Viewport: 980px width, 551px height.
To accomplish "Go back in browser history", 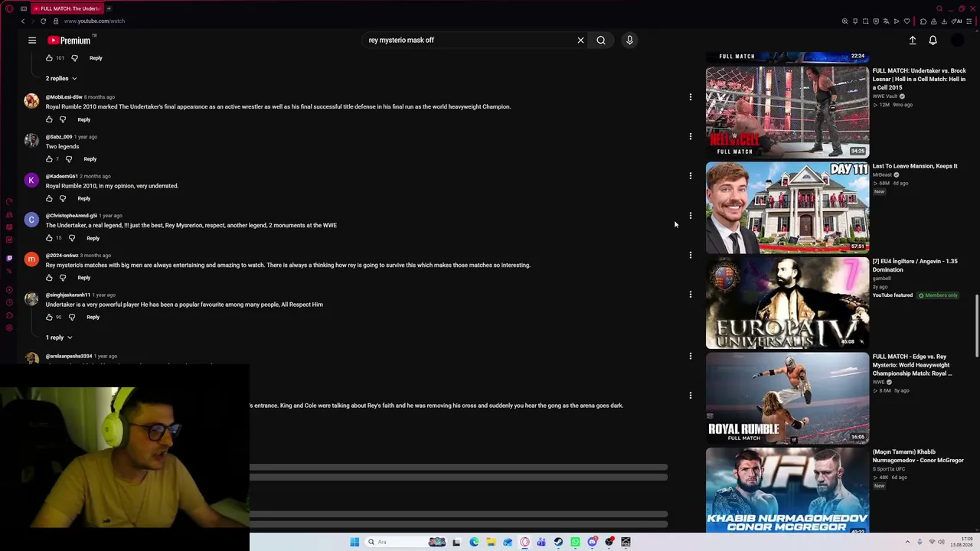I will pyautogui.click(x=23, y=21).
